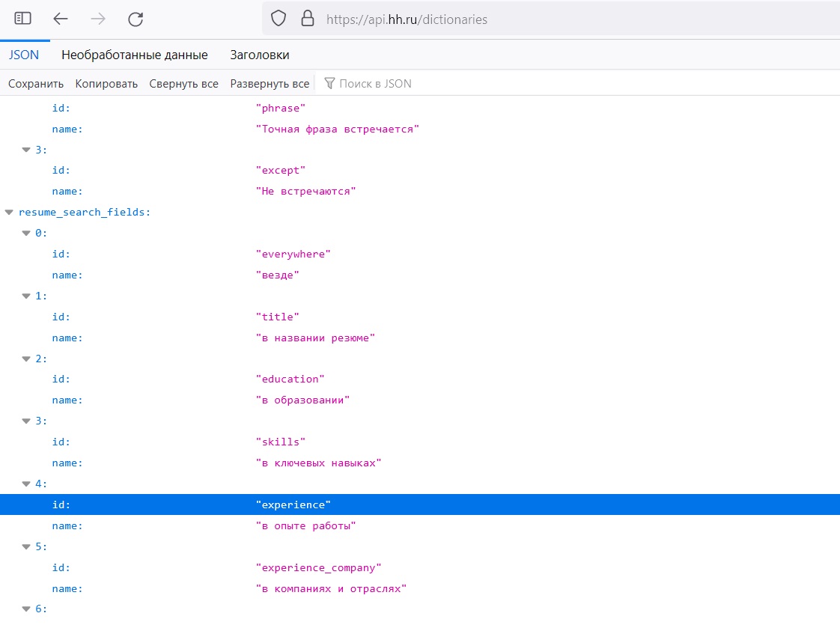The width and height of the screenshot is (840, 625).
Task: Click 'Развернуть все' button
Action: (270, 84)
